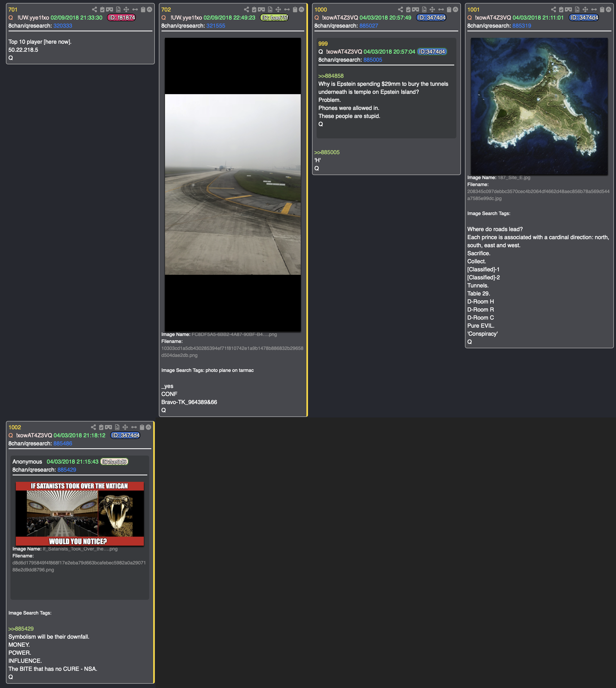Open island satellite image 187_Site_E
This screenshot has width=616, height=688.
(539, 106)
